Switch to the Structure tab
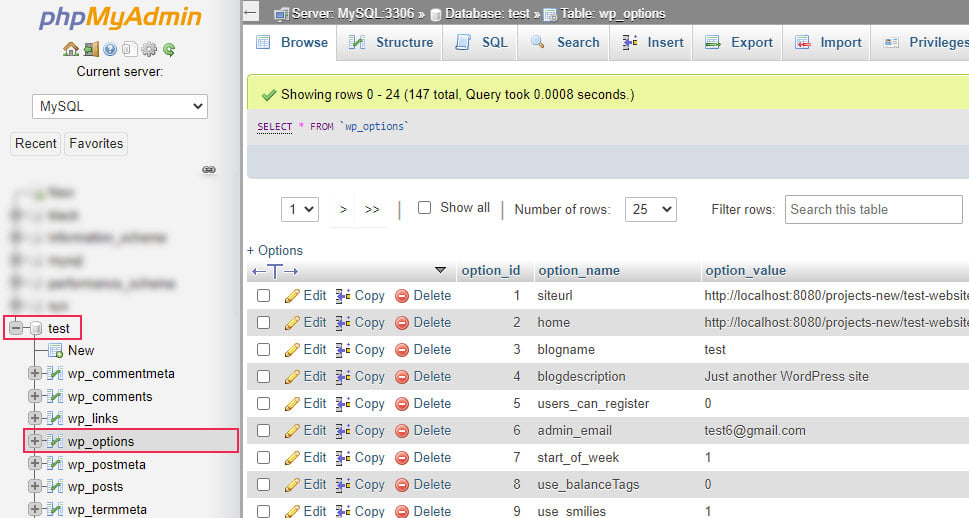The width and height of the screenshot is (969, 518). coord(391,43)
